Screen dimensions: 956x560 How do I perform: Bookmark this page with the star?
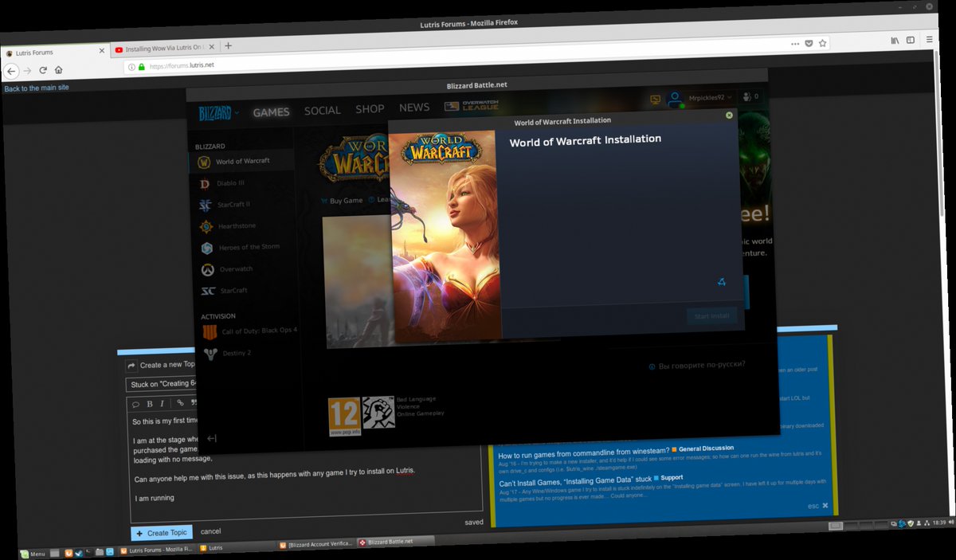[822, 43]
